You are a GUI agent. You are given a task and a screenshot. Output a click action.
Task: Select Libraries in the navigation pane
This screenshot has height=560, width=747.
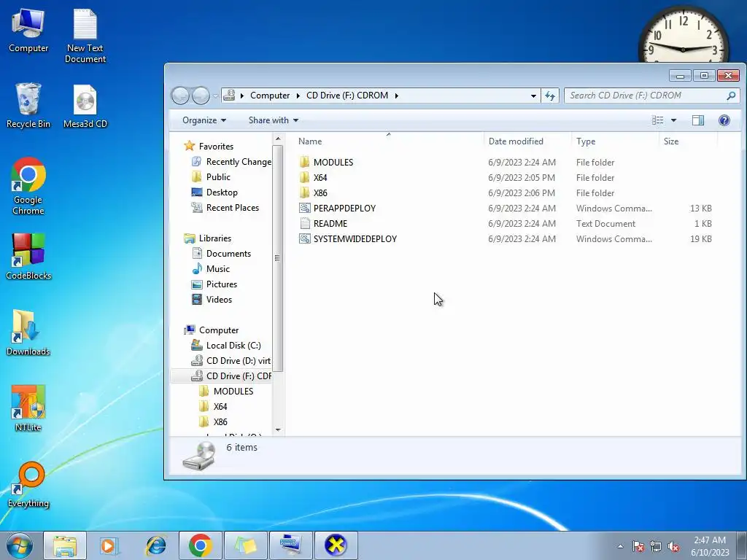pos(215,238)
